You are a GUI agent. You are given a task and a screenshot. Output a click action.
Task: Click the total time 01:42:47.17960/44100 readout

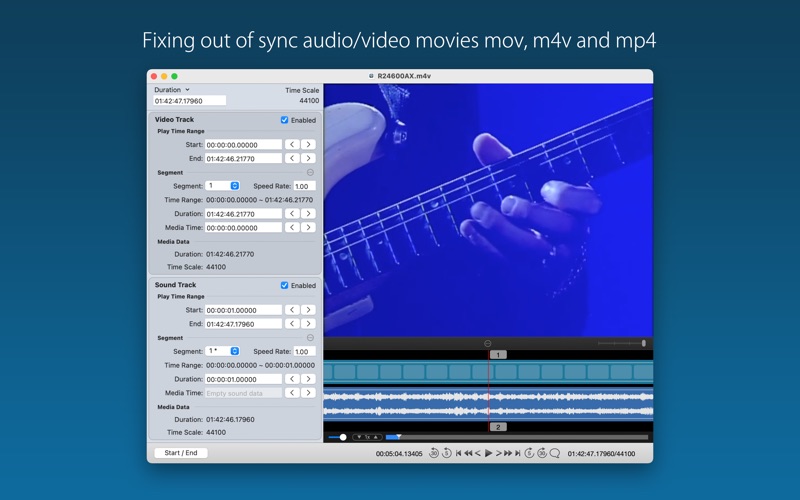tap(601, 453)
